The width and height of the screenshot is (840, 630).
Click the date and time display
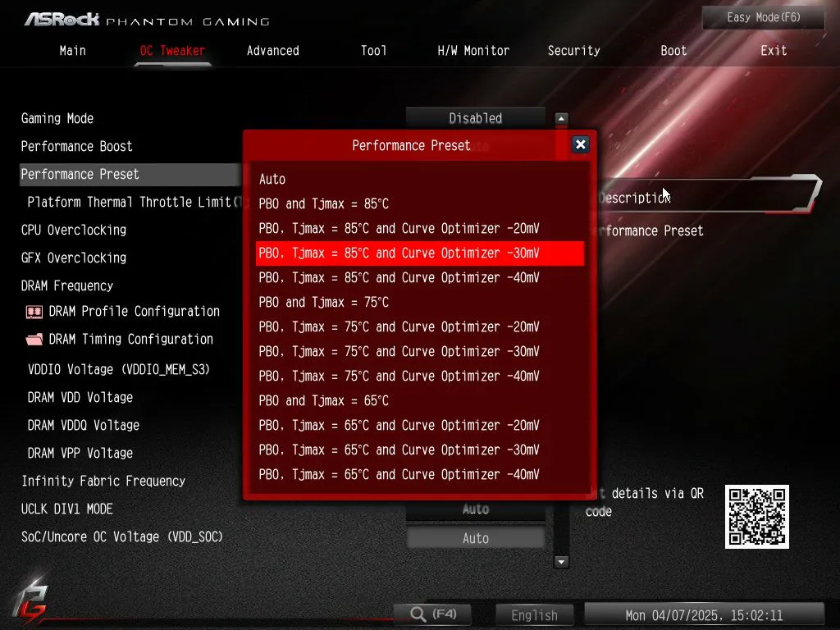pos(704,615)
